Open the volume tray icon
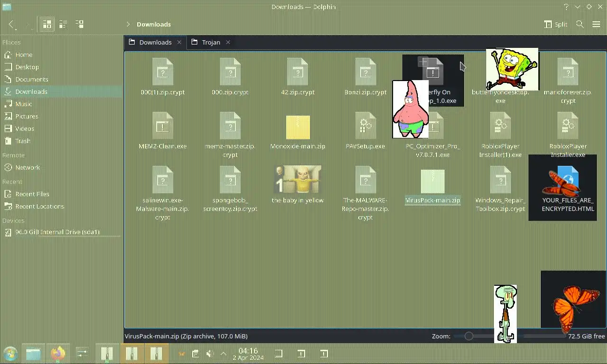 [x=210, y=354]
